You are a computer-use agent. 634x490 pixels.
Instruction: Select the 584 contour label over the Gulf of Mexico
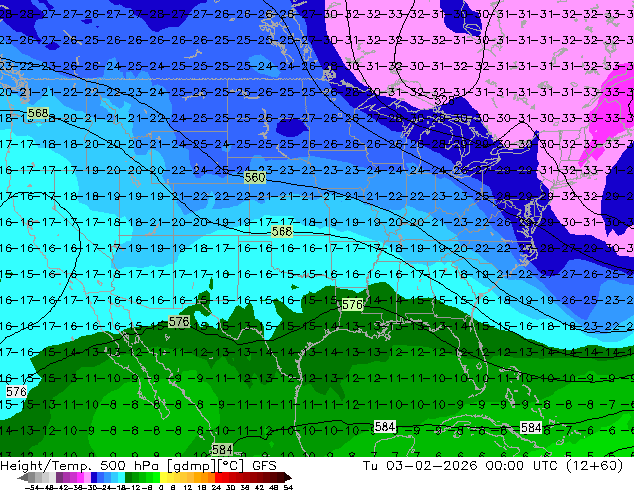tap(385, 427)
